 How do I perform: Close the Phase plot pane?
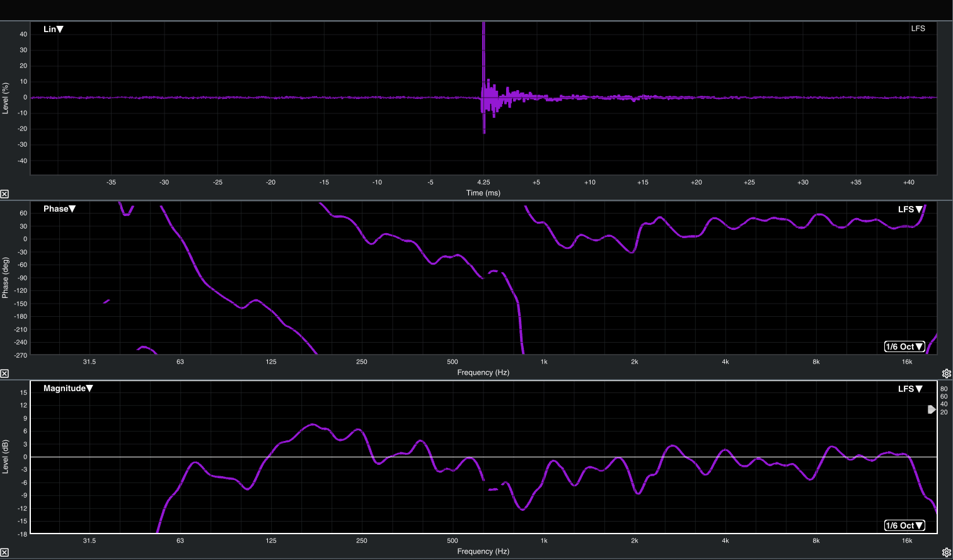pos(4,374)
